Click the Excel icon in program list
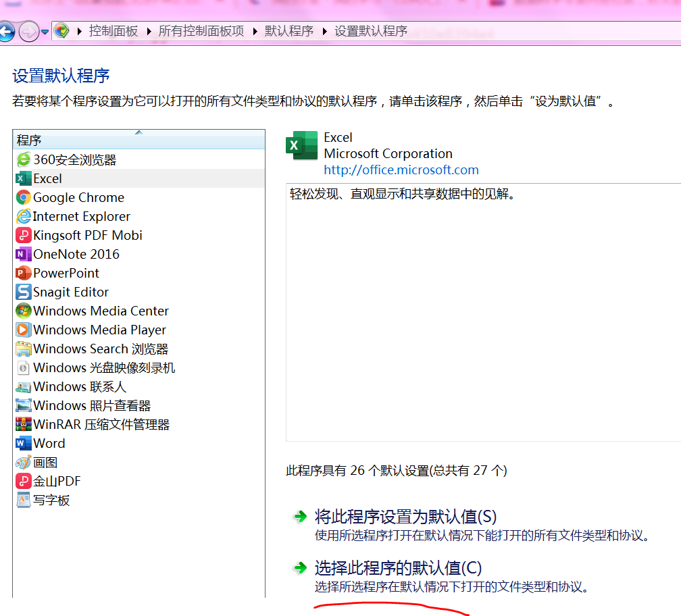Screen dimensions: 681x616 tap(24, 178)
